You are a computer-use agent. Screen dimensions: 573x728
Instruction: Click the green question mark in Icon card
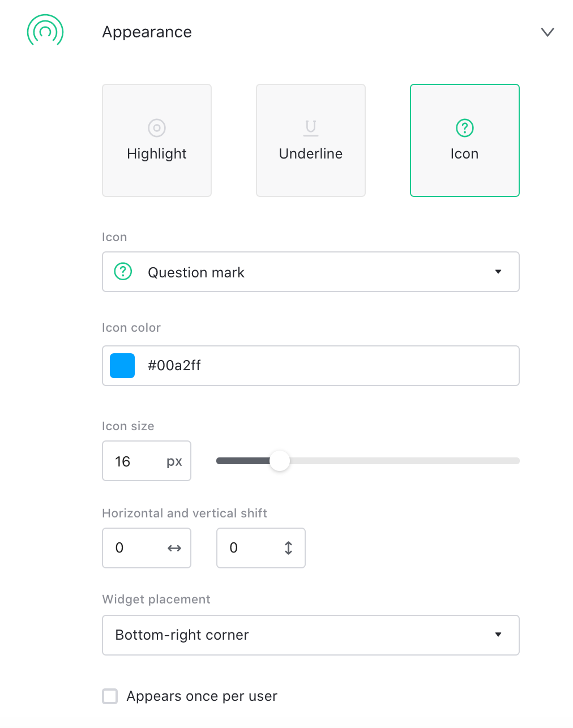[465, 128]
